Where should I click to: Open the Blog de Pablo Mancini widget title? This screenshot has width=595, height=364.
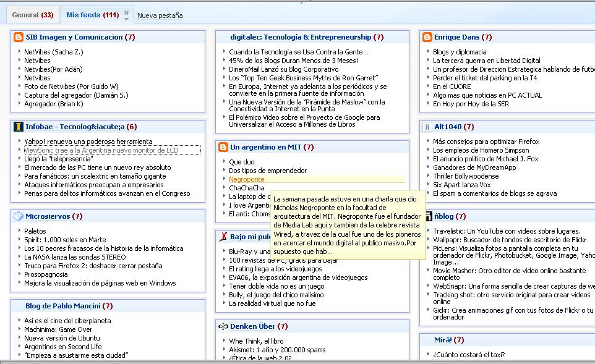[63, 306]
